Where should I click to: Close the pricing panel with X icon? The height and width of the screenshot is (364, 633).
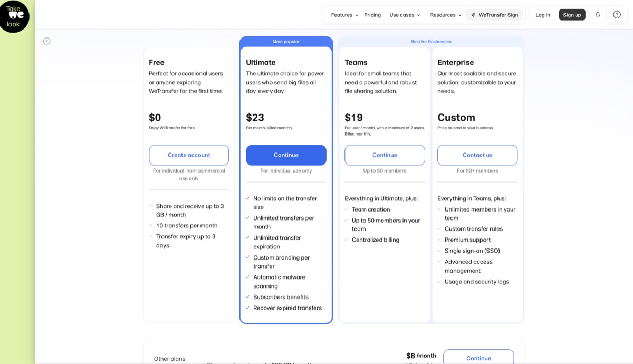click(x=47, y=41)
